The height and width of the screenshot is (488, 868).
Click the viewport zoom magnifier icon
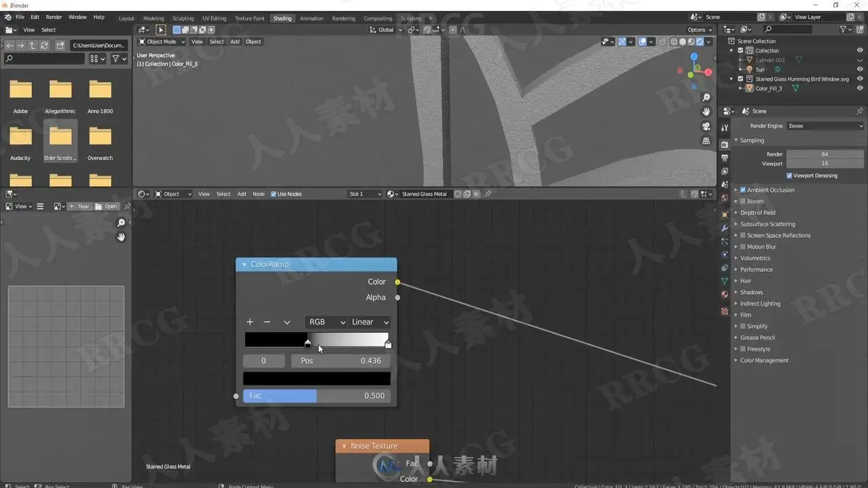click(x=706, y=98)
